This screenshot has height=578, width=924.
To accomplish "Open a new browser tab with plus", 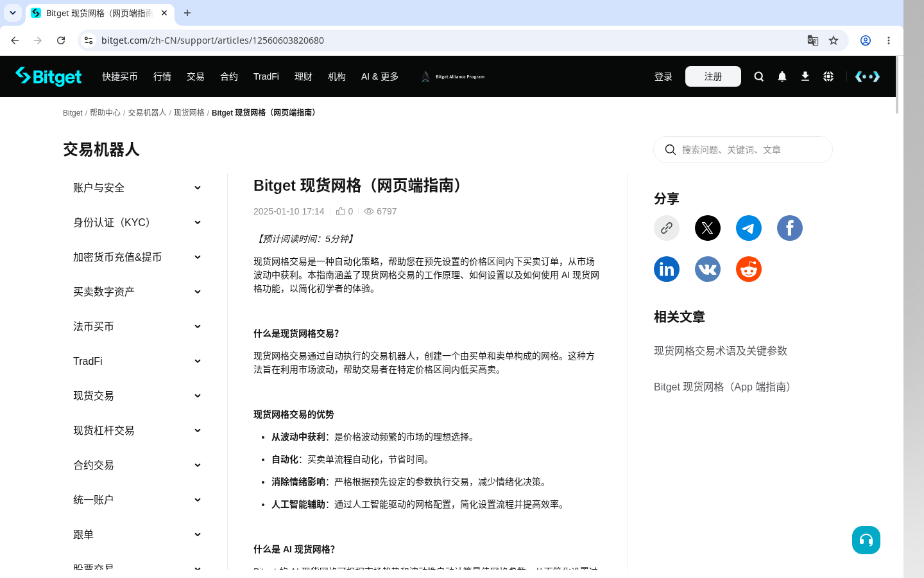I will [187, 13].
